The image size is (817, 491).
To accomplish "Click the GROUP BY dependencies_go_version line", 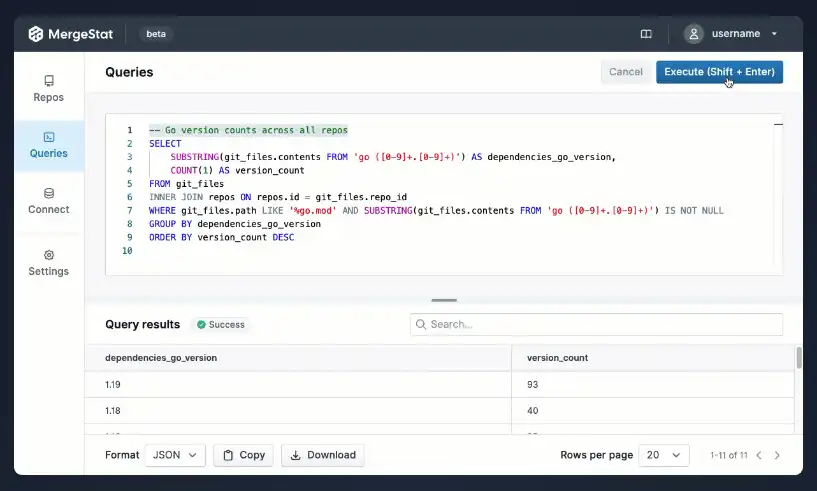I will 235,224.
